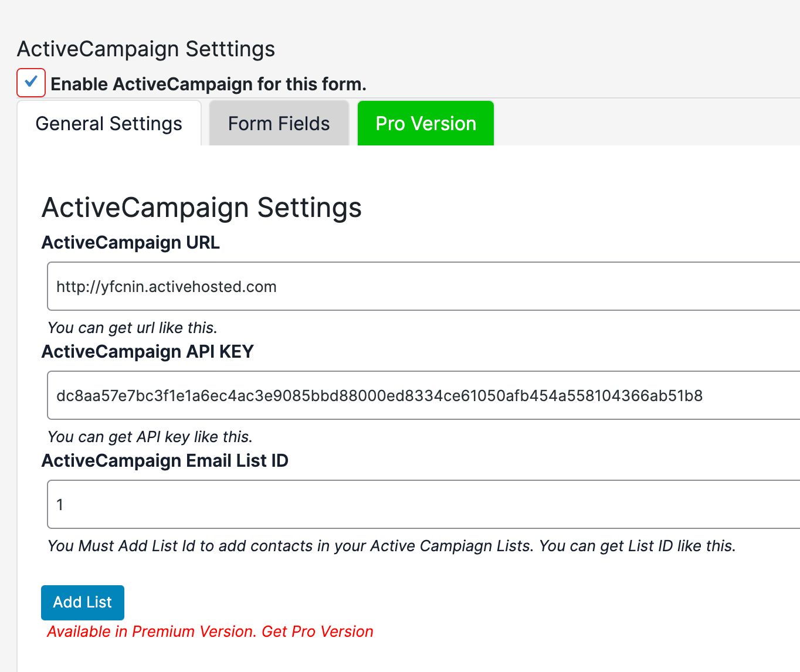Click the 'ActiveCampaign Setttings' page heading

pyautogui.click(x=146, y=49)
